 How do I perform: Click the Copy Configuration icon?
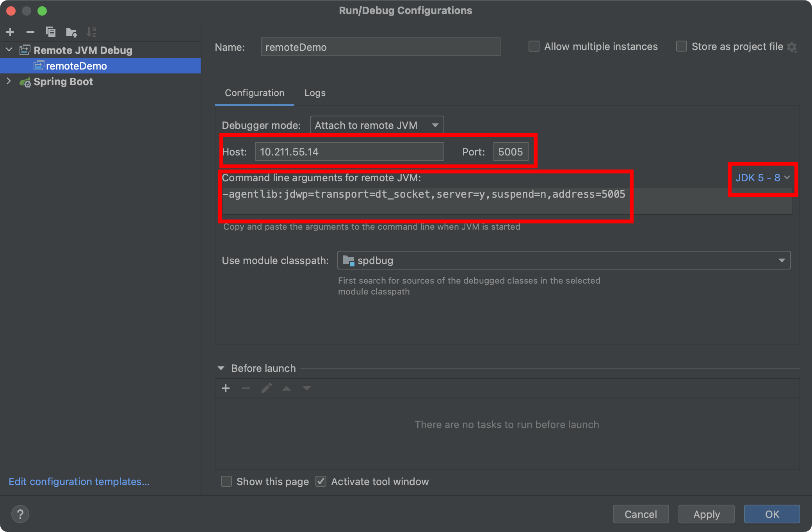click(51, 32)
